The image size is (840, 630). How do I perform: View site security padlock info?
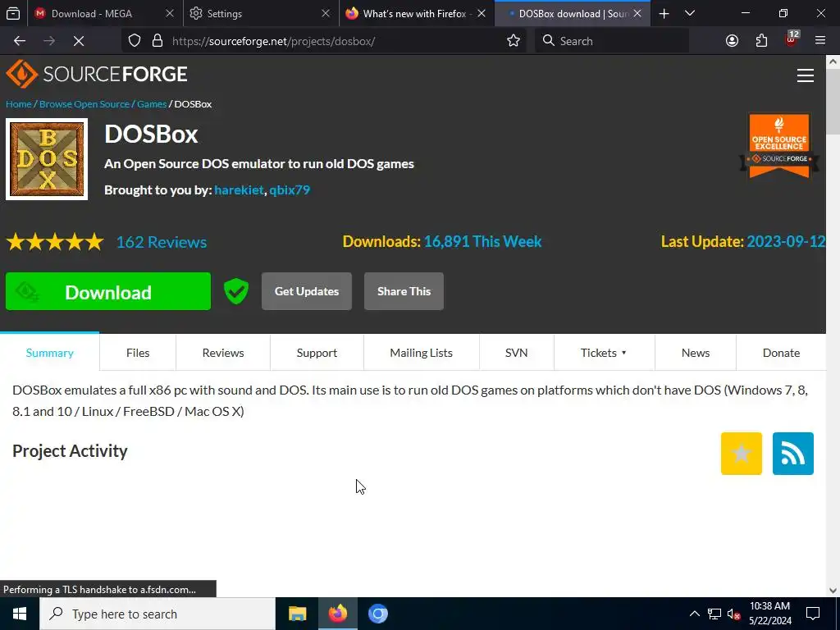coord(157,41)
